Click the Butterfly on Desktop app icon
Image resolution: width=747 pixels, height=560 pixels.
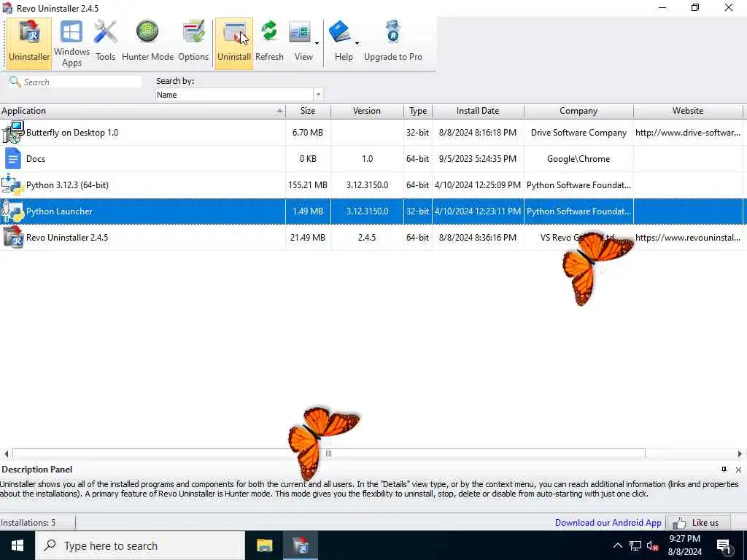(x=12, y=133)
